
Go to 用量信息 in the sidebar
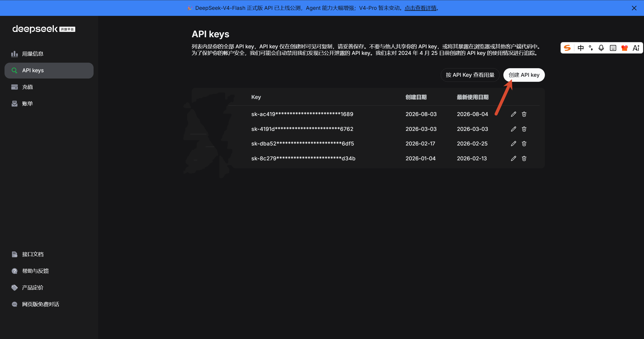(49, 54)
